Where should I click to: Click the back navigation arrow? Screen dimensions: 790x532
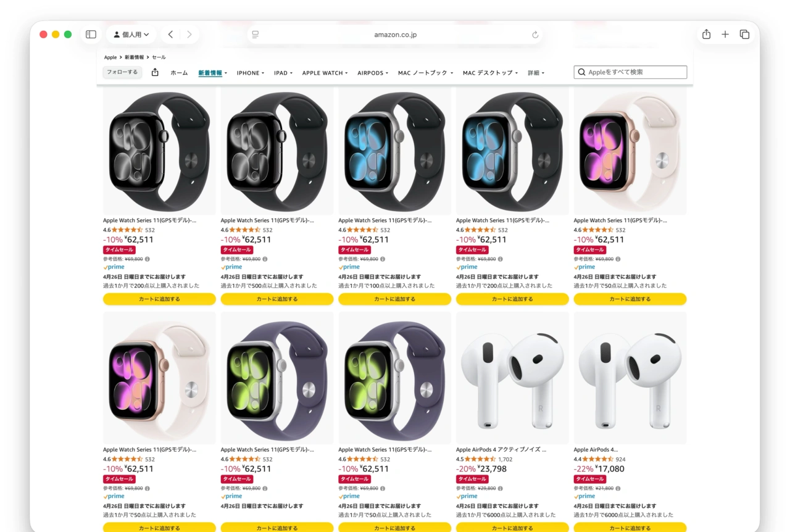[170, 35]
